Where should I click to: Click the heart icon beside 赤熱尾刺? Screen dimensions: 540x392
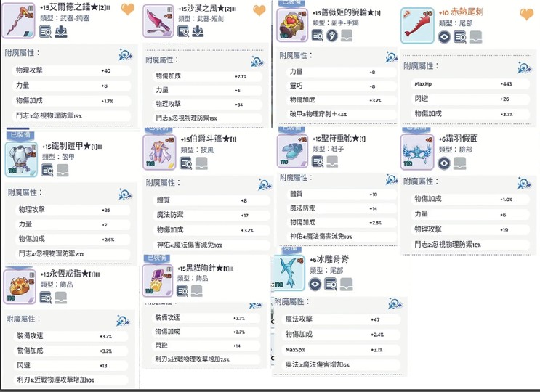526,14
